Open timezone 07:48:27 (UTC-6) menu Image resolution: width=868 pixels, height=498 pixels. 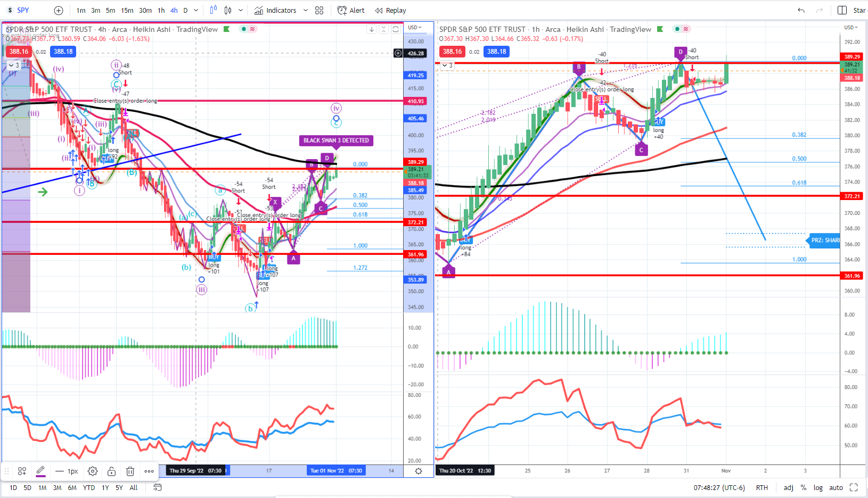point(719,487)
